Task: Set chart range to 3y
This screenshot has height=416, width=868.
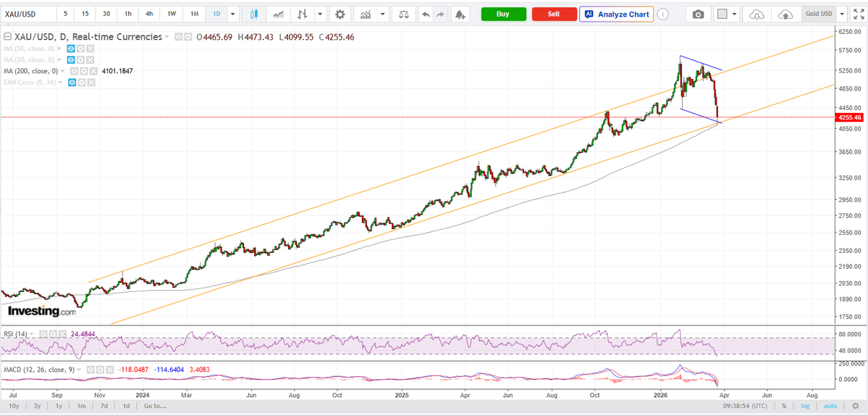Action: point(37,406)
